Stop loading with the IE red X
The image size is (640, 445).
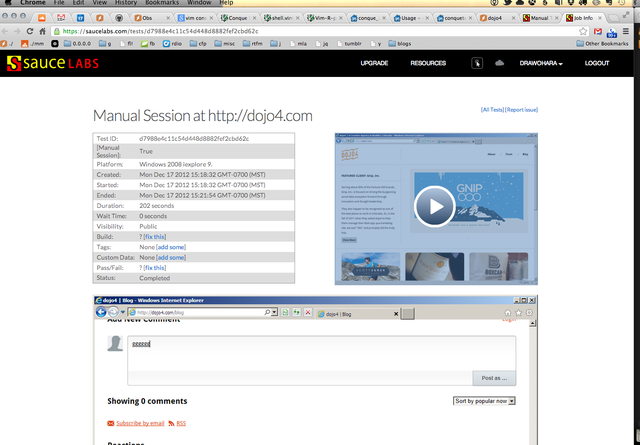(x=308, y=312)
